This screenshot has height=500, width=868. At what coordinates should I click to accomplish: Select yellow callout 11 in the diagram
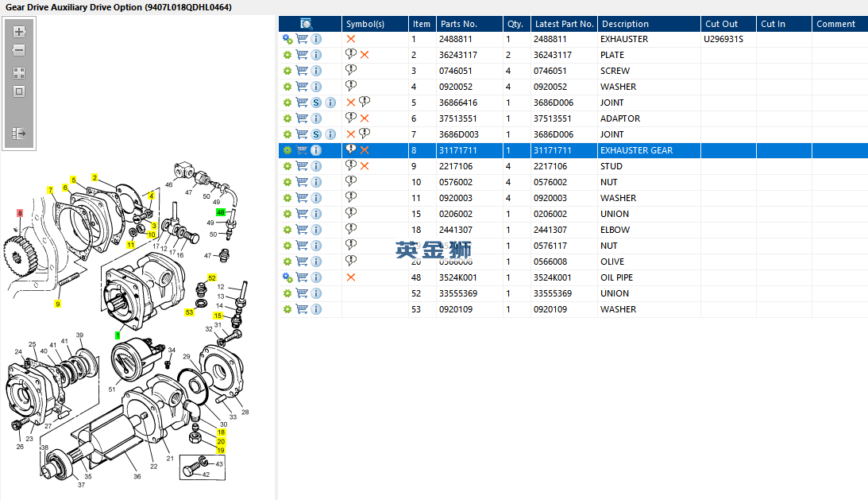pyautogui.click(x=131, y=245)
